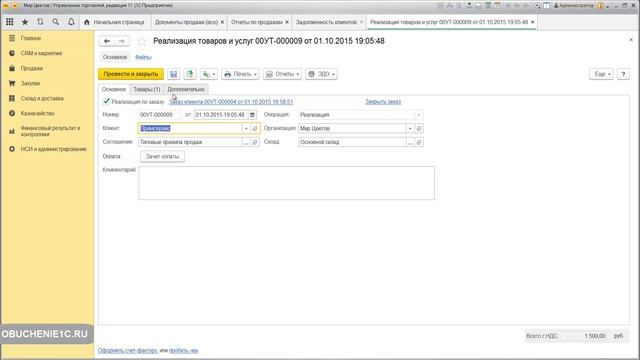Expand the Операция dropdown arrow
The image size is (640, 360).
[419, 115]
